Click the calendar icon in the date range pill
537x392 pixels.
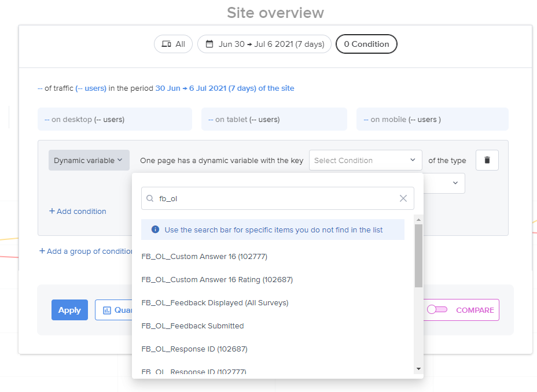(209, 44)
